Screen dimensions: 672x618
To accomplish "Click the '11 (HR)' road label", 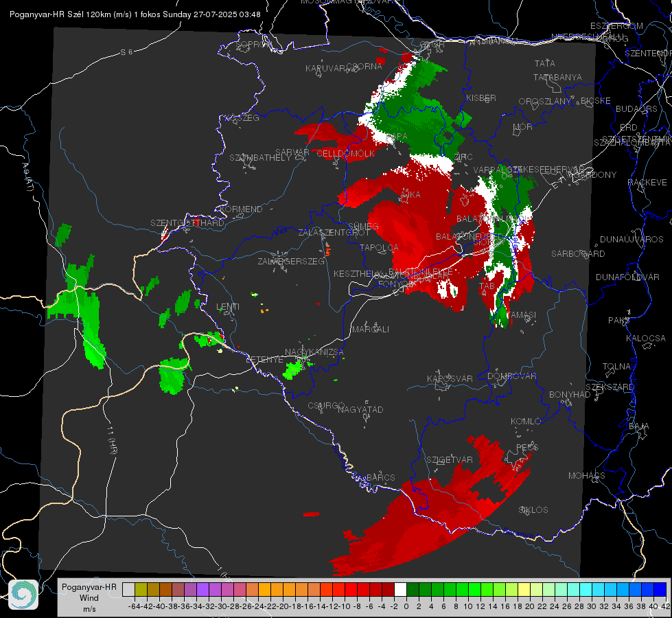I will pyautogui.click(x=113, y=440).
